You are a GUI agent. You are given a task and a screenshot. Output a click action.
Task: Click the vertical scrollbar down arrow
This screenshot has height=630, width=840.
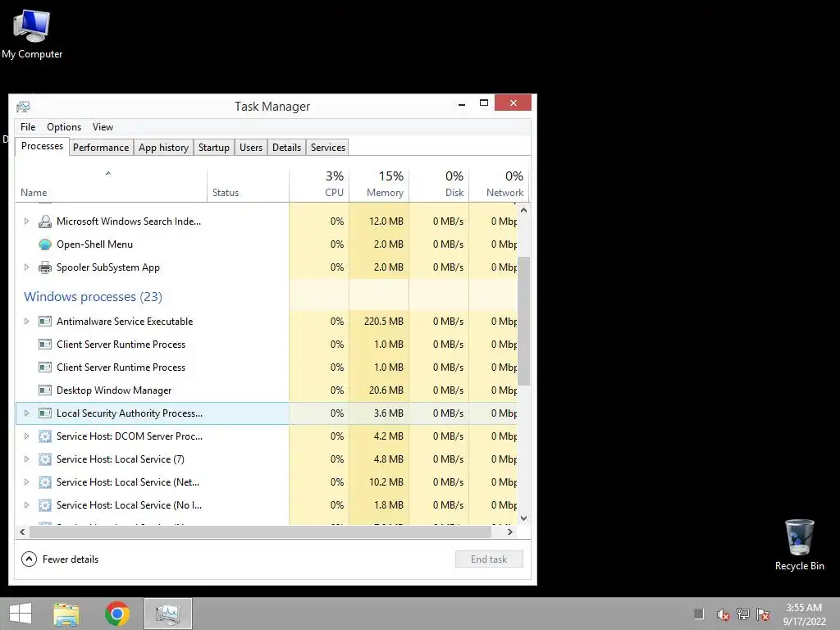click(524, 518)
